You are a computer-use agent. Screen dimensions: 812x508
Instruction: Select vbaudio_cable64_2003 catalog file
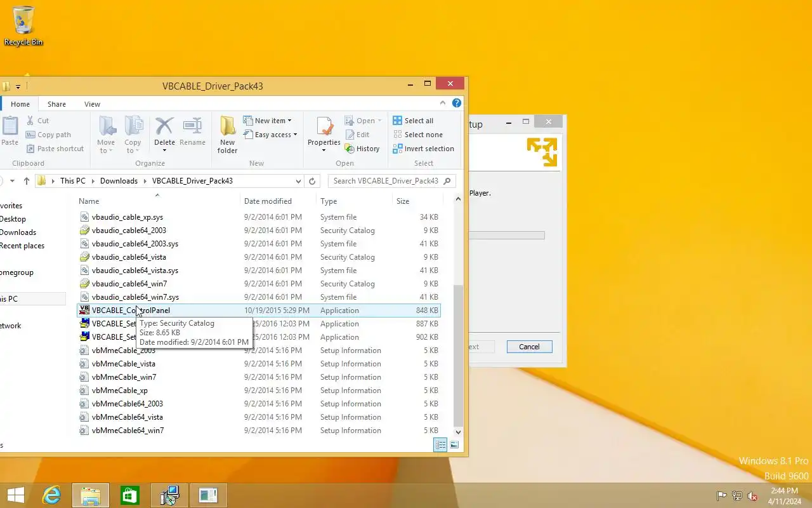click(x=258, y=231)
